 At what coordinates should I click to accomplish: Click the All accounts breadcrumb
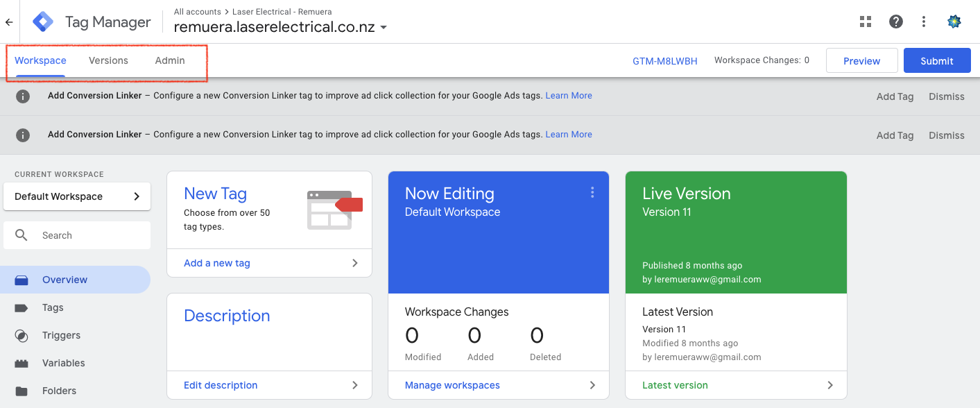[x=198, y=12]
